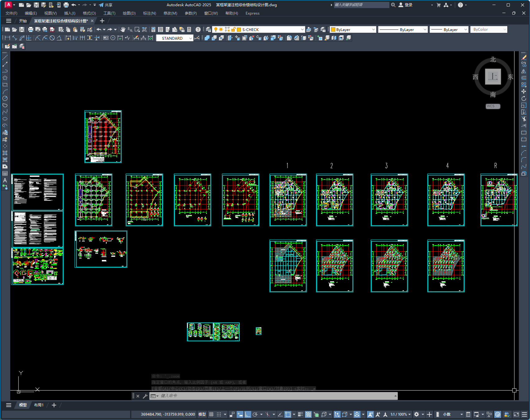
Task: Click the Make Object's Layer Current icon
Action: (309, 29)
